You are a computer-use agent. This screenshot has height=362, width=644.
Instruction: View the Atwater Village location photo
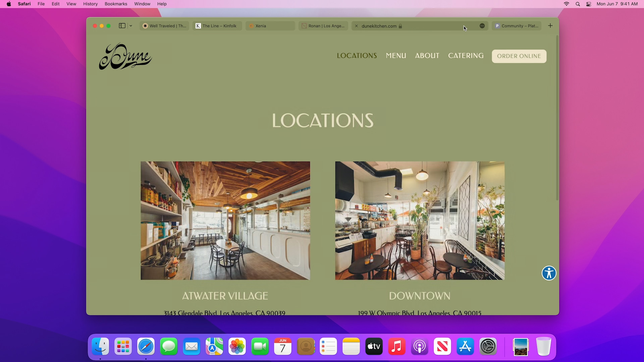[225, 220]
